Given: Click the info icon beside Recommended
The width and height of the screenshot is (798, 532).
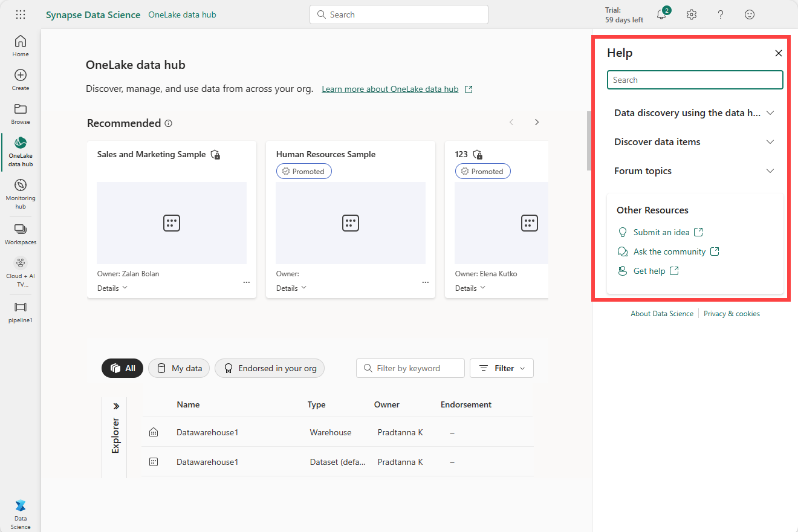Looking at the screenshot, I should [x=169, y=123].
